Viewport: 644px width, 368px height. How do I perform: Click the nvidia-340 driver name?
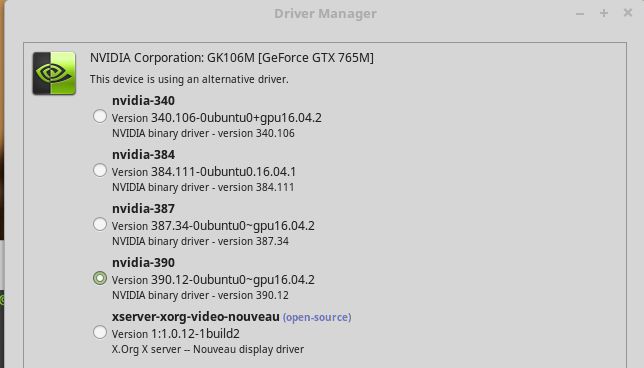143,101
